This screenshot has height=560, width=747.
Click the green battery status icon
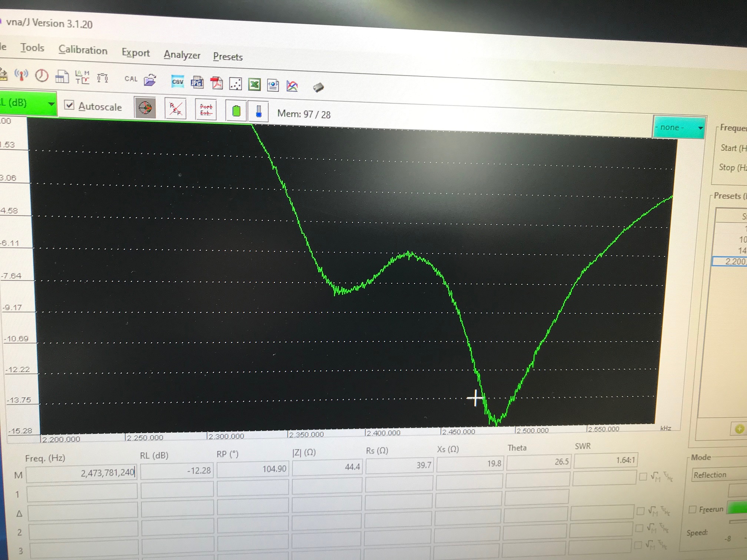236,111
